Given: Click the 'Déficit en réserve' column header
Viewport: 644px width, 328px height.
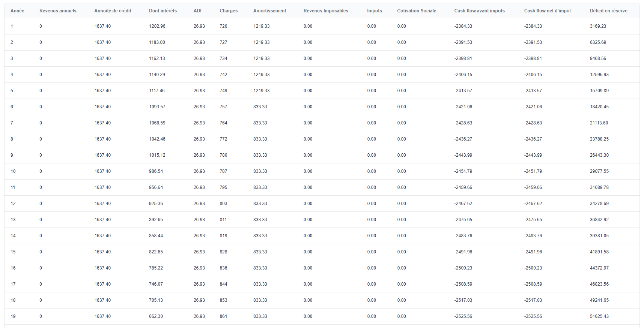Looking at the screenshot, I should [608, 11].
